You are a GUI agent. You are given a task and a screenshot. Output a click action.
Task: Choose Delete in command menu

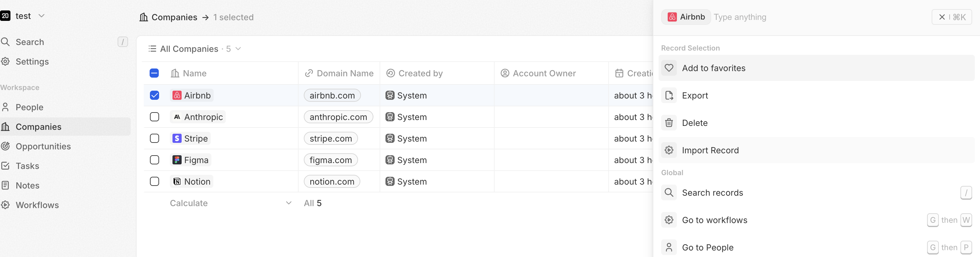pyautogui.click(x=816, y=123)
